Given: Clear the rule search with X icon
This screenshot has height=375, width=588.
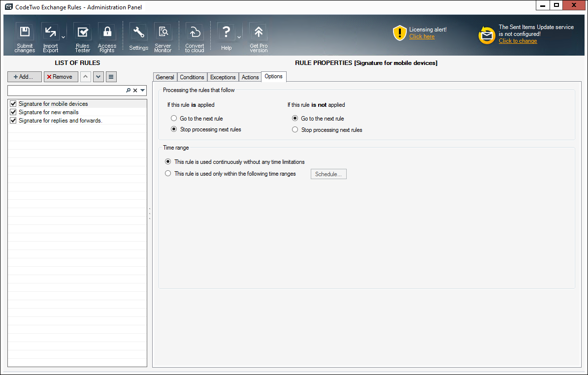Looking at the screenshot, I should tap(135, 90).
